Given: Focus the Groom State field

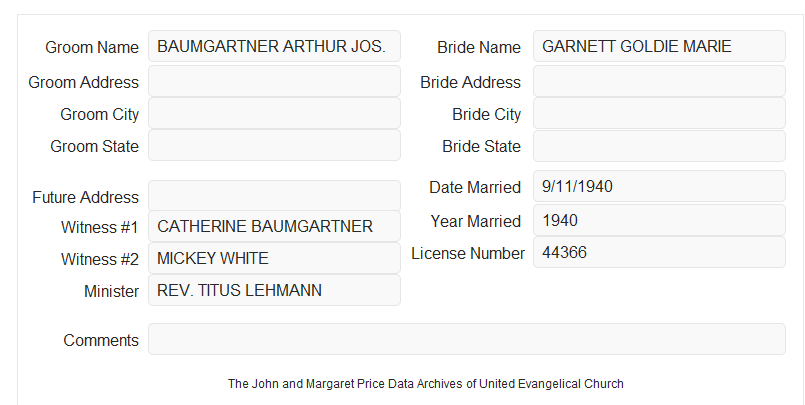Looking at the screenshot, I should tap(274, 145).
